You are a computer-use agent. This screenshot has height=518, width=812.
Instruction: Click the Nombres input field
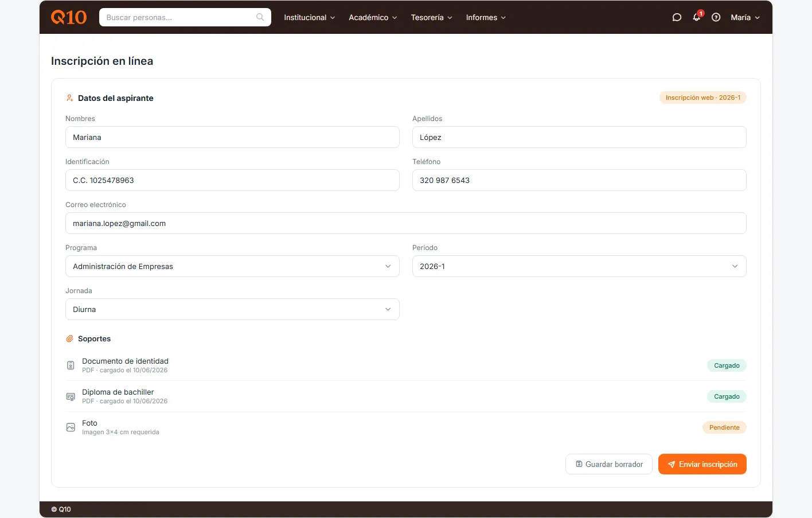coord(232,137)
